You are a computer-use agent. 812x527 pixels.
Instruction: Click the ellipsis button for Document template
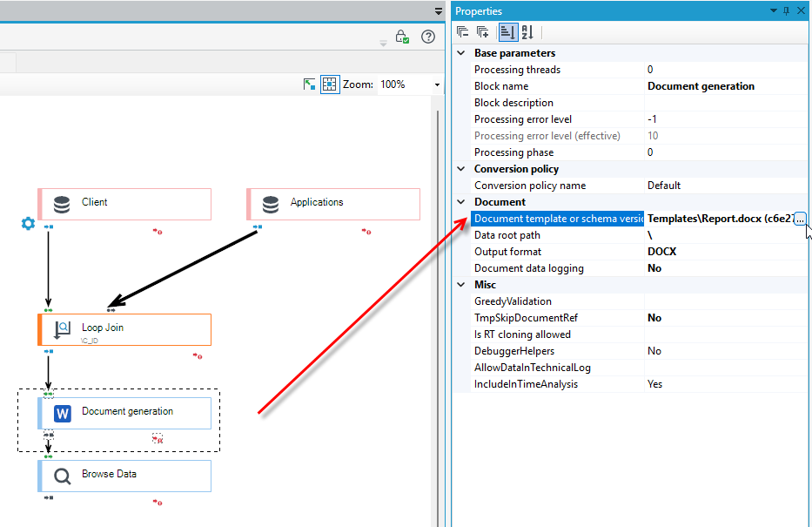point(800,219)
